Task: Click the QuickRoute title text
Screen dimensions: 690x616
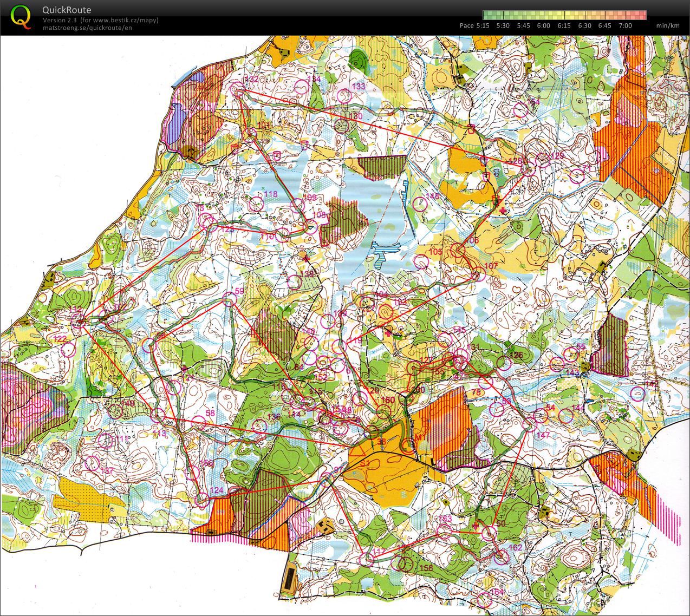Action: [67, 10]
